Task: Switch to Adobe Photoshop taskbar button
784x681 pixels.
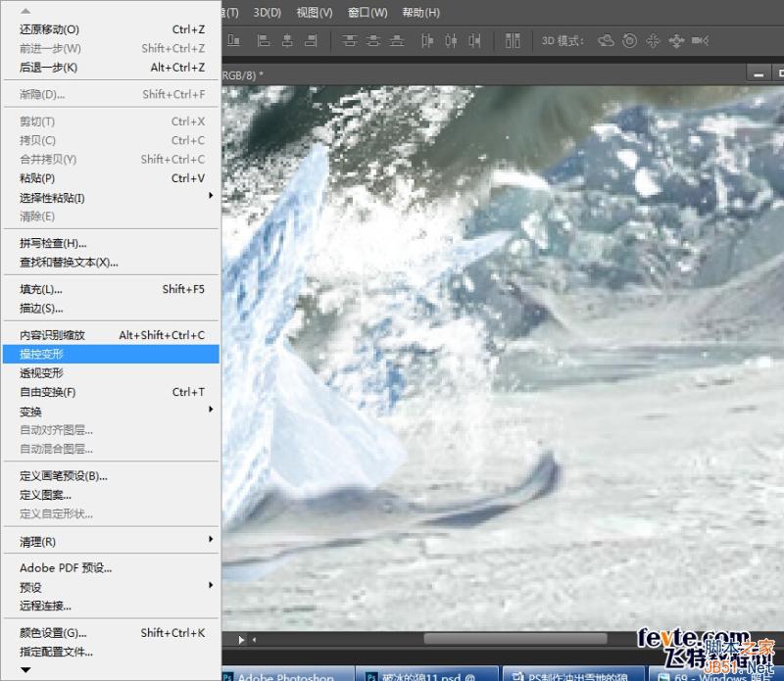Action: coord(286,675)
